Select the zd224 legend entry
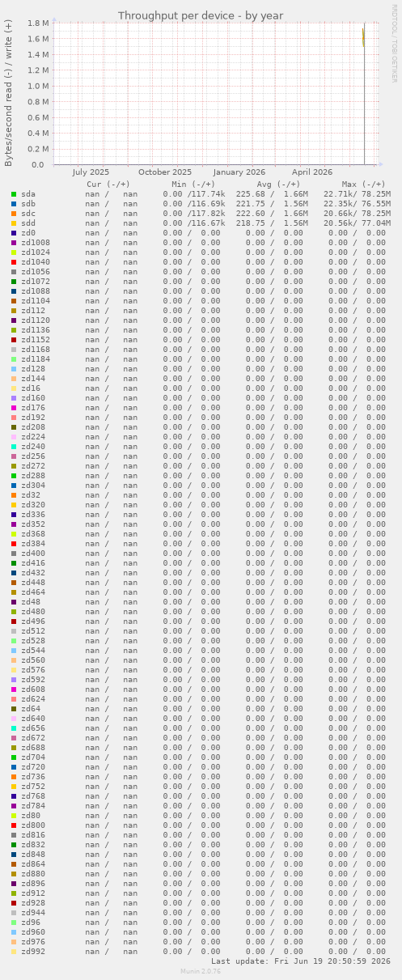This screenshot has width=402, height=980. [33, 437]
